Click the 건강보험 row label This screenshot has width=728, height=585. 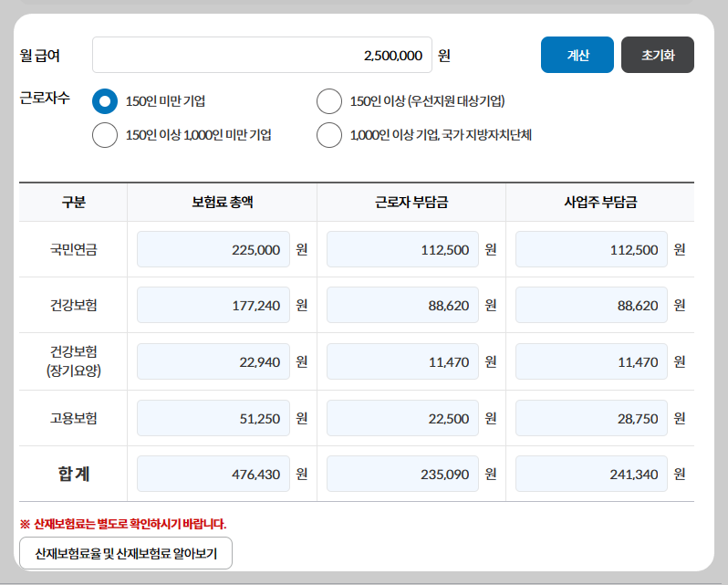coord(73,306)
